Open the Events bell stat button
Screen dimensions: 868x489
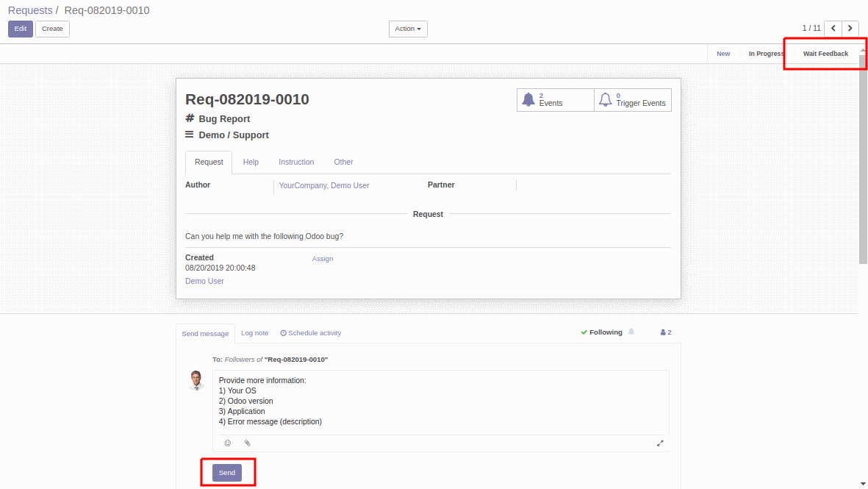[555, 100]
